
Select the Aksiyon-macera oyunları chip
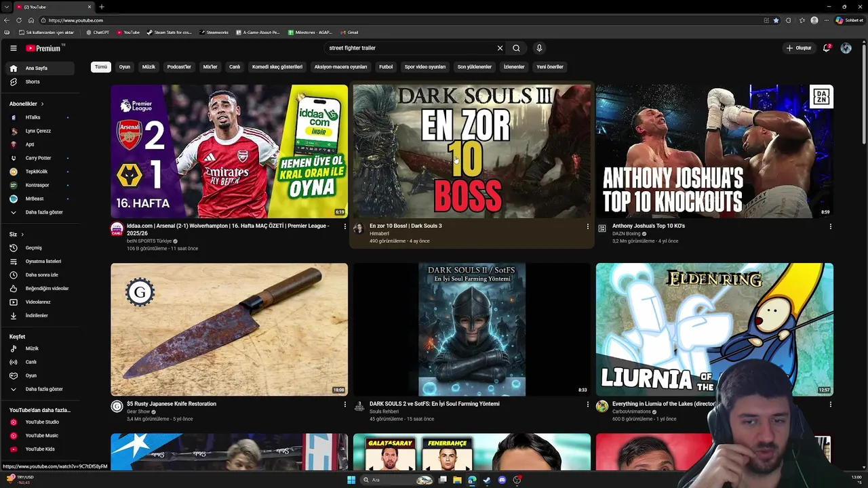[340, 67]
